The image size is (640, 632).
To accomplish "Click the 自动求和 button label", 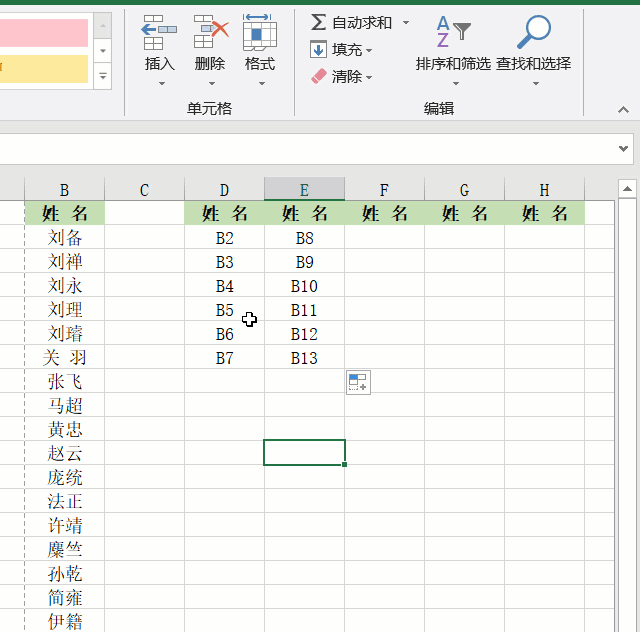I will (x=362, y=22).
